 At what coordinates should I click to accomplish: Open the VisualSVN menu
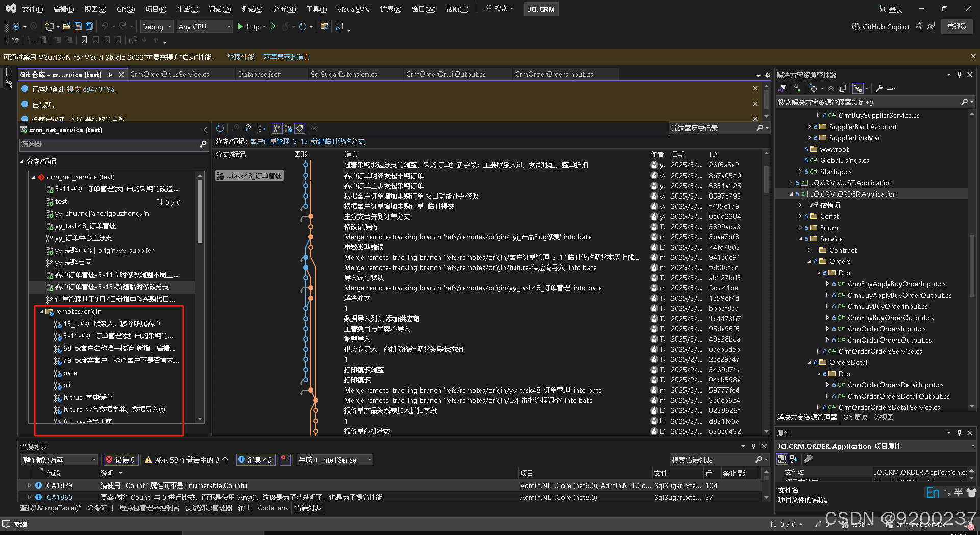click(x=353, y=9)
